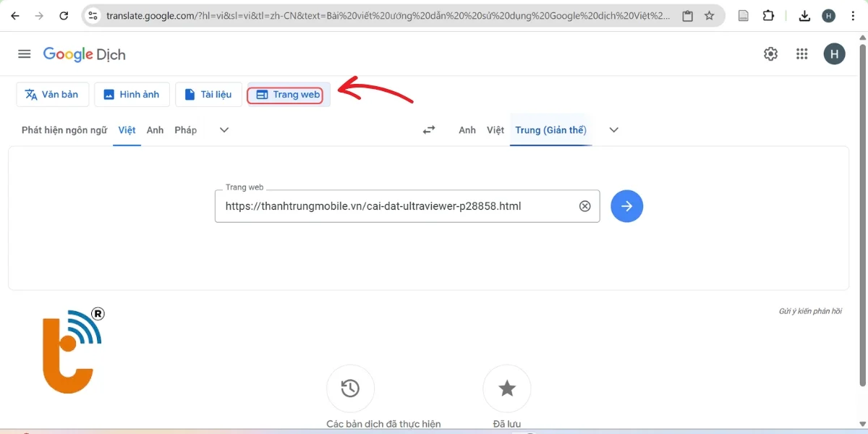
Task: Expand the source language dropdown chevron
Action: (224, 129)
